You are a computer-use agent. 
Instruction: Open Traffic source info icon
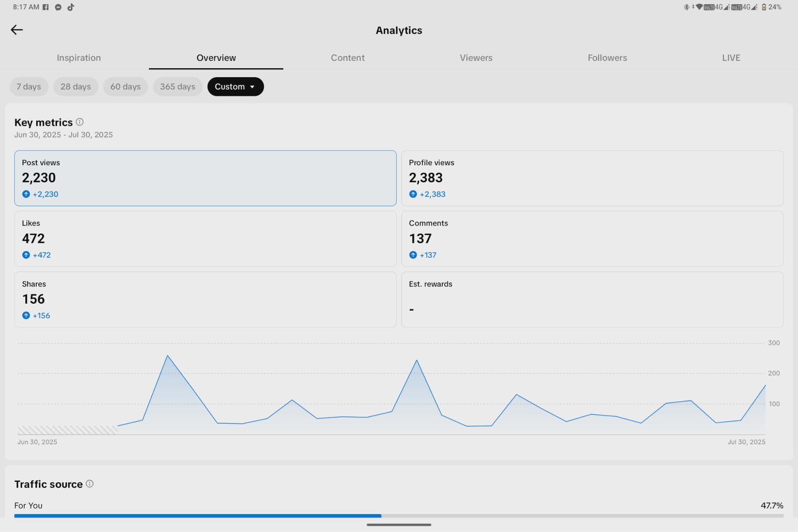(x=90, y=484)
